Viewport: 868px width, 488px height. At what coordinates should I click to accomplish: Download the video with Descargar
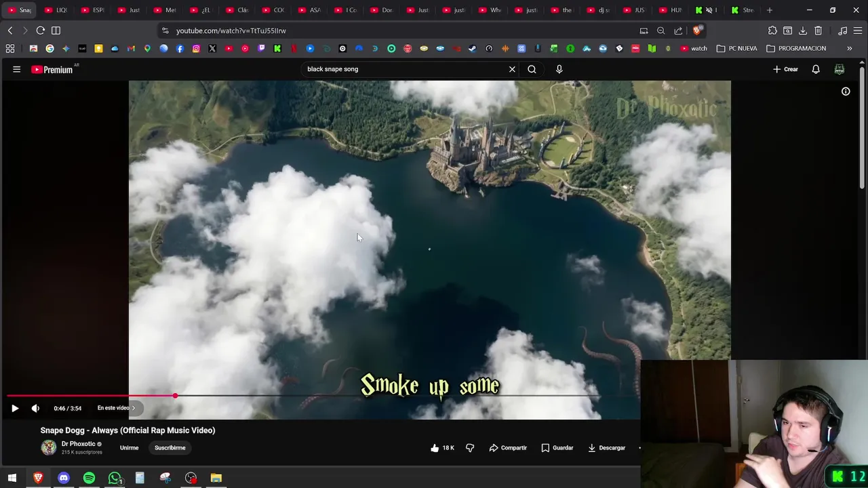(x=606, y=448)
